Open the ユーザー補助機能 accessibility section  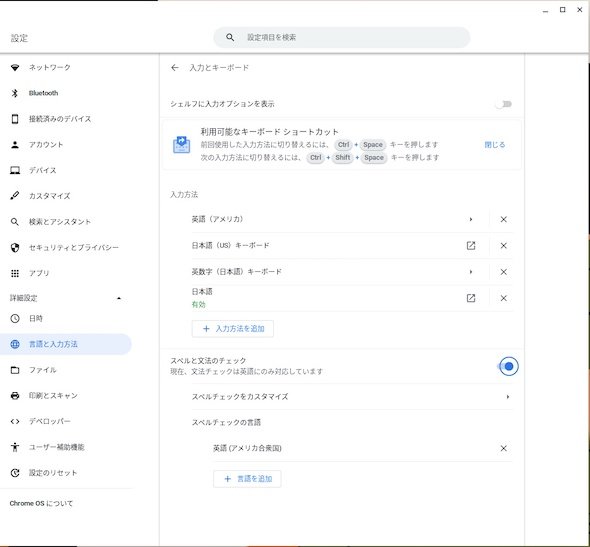point(57,447)
